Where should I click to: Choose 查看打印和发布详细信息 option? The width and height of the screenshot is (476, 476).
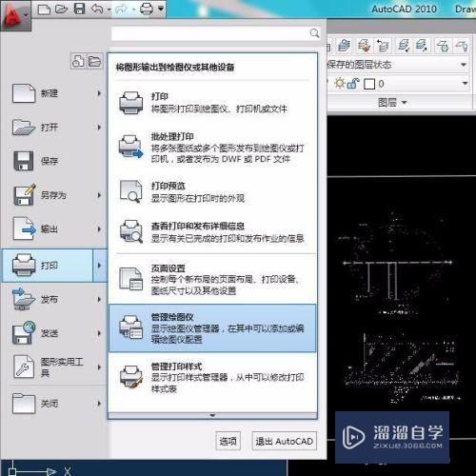point(212,232)
